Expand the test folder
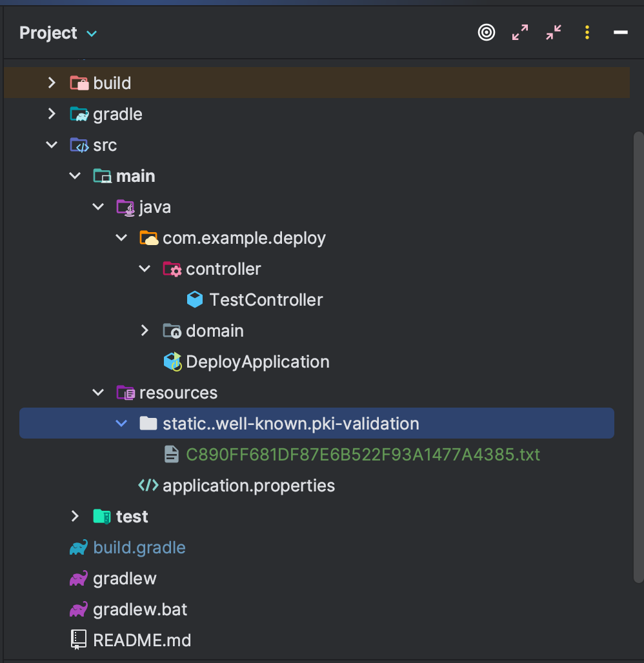The image size is (644, 663). (75, 517)
